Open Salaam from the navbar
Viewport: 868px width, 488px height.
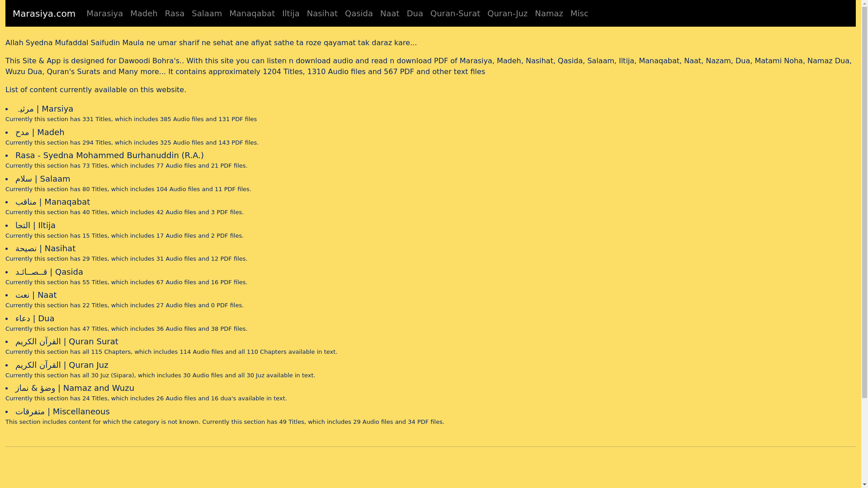click(207, 14)
